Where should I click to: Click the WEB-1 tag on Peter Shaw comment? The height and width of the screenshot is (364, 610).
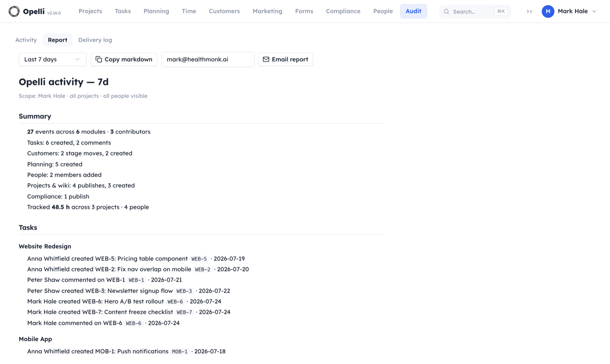point(136,281)
